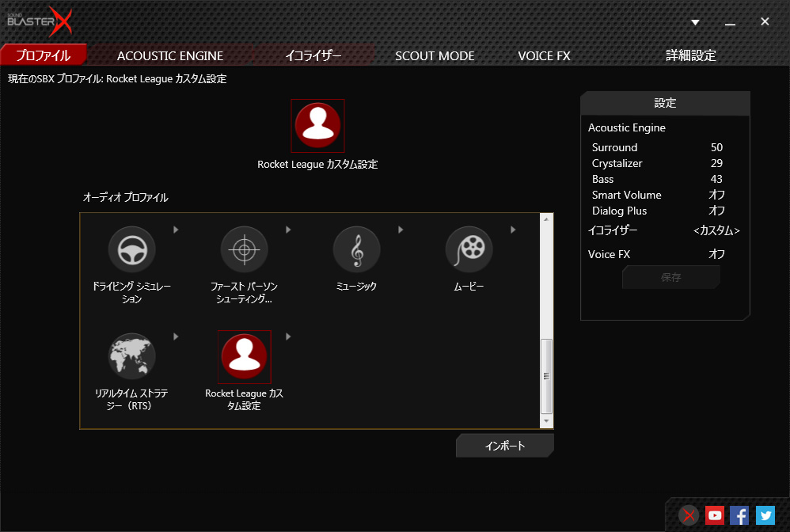
Task: Select the ムービー film reel profile icon
Action: (x=469, y=250)
